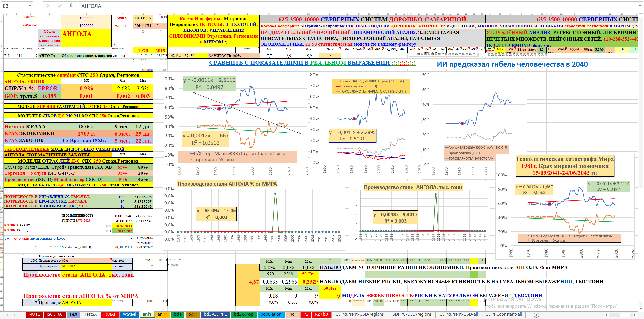Click the Enter checkmark formula bar icon
The height and width of the screenshot is (319, 644).
pos(60,6)
